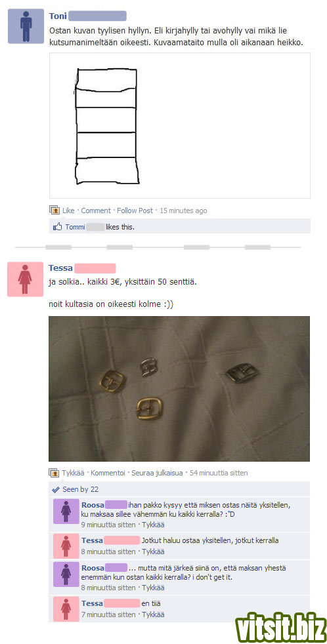The image size is (327, 644).
Task: Like Toni's shelf post
Action: click(68, 211)
